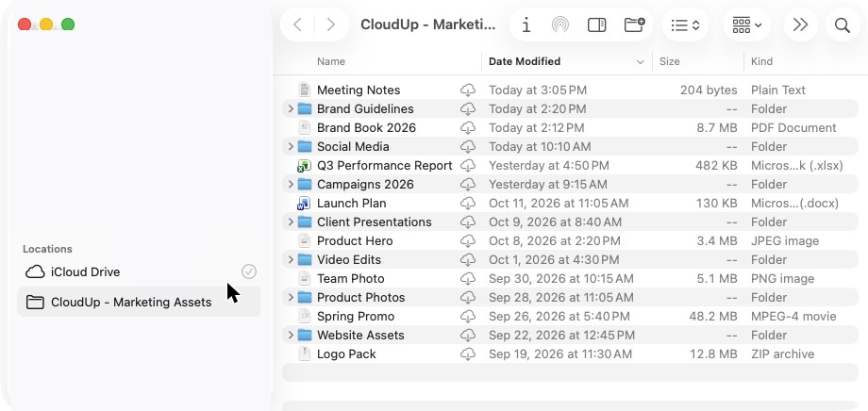The height and width of the screenshot is (411, 868).
Task: Select the Launch Plan Word document icon
Action: 304,203
